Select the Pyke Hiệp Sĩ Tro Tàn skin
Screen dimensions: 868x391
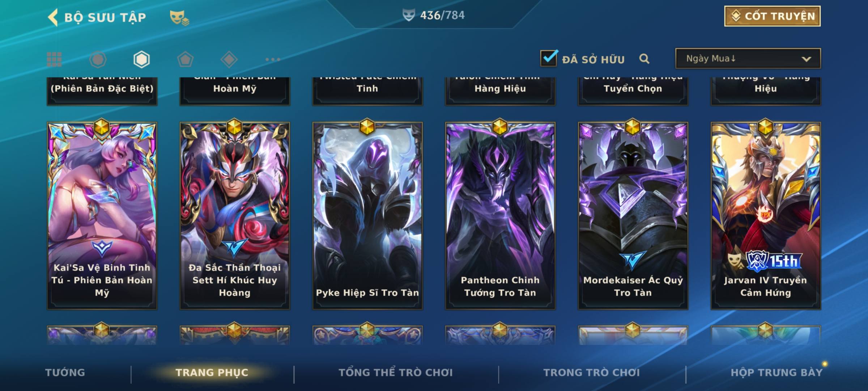coord(367,216)
